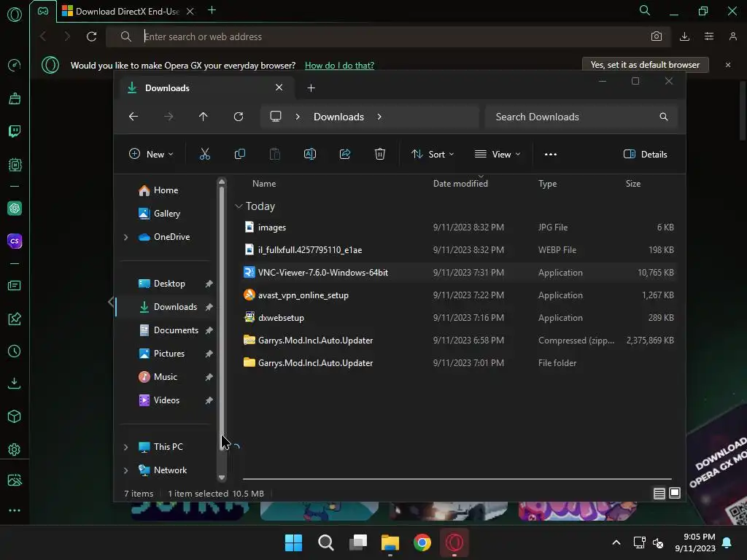Viewport: 747px width, 560px height.
Task: Open ChatGPT icon in Opera GX sidebar
Action: (x=15, y=208)
